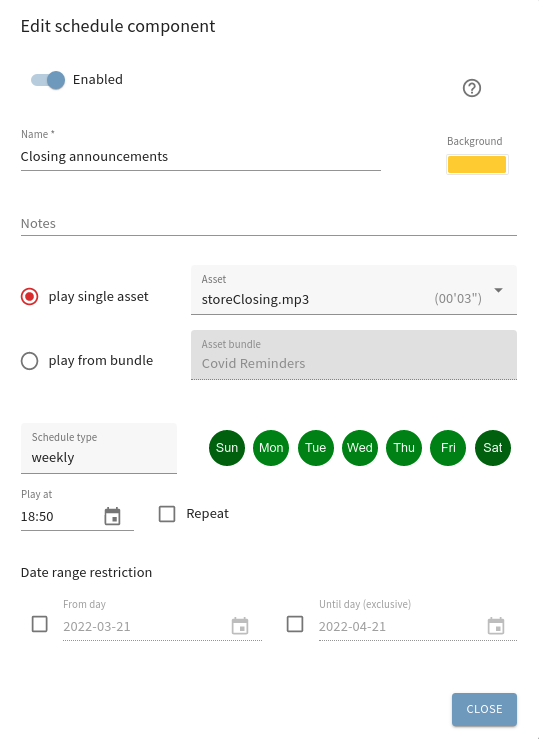Viewport: 539px width, 739px height.
Task: Toggle the Sat day circle
Action: click(x=492, y=448)
